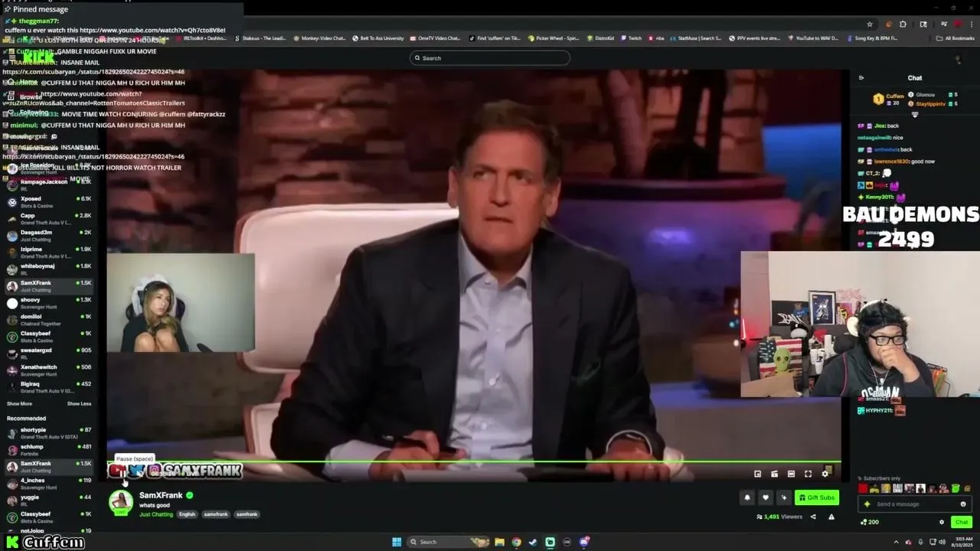Open the Twitch bookmark in bookmarks bar
The height and width of the screenshot is (551, 980).
tap(632, 38)
